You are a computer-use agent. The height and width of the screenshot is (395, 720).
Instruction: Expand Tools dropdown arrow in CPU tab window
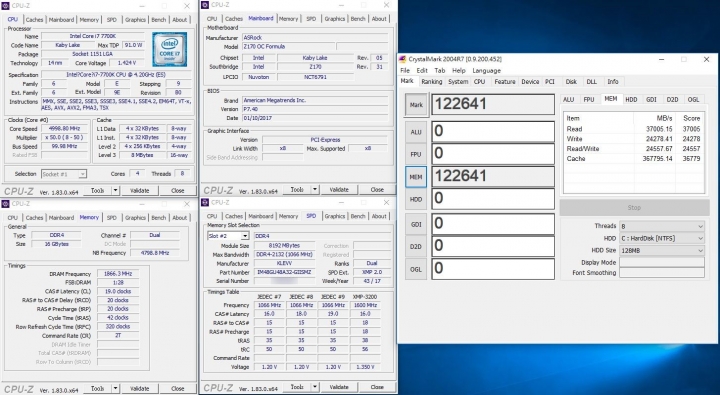point(116,190)
